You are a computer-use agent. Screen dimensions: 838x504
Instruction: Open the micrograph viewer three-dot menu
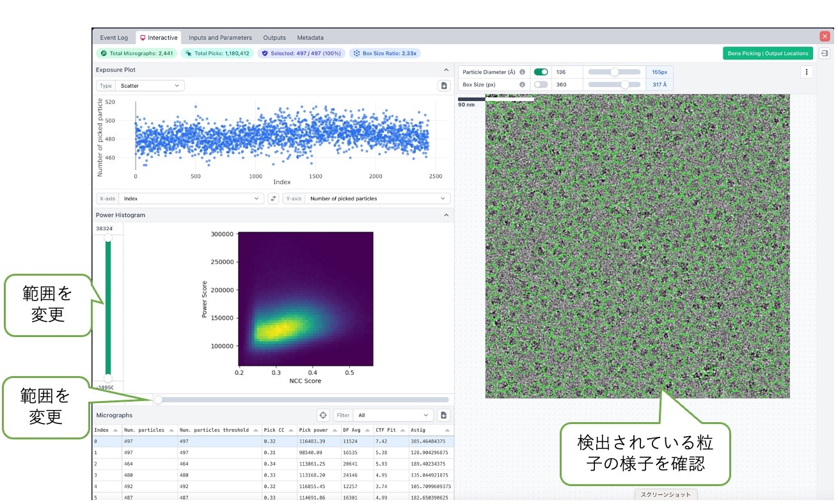(807, 72)
